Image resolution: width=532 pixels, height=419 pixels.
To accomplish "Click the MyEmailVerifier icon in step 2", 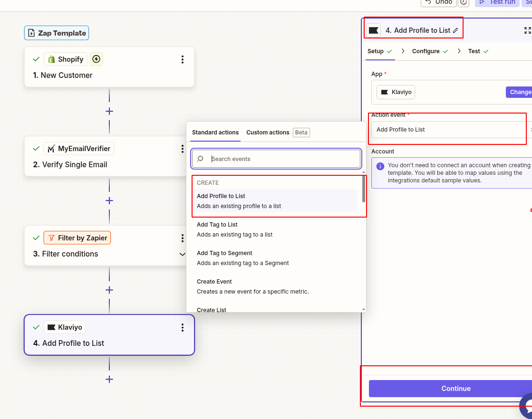I will point(51,148).
